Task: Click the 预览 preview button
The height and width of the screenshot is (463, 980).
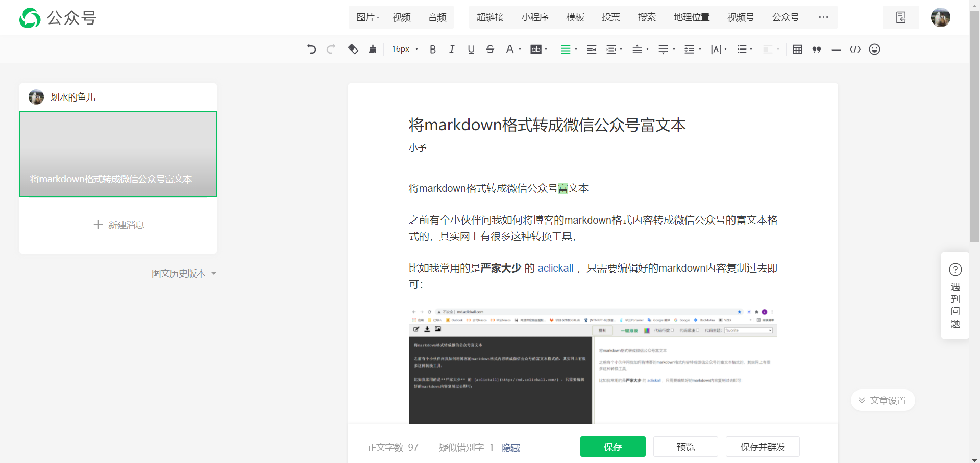Action: coord(685,447)
